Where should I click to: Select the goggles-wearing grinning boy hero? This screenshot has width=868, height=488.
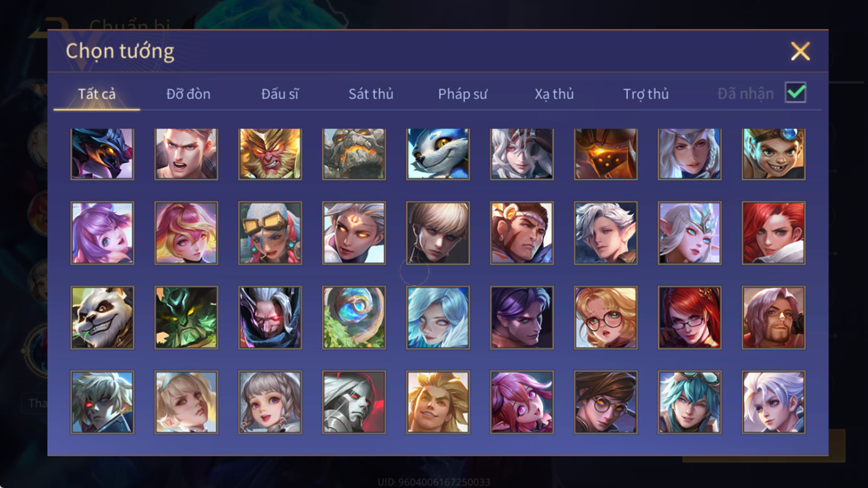pos(773,154)
